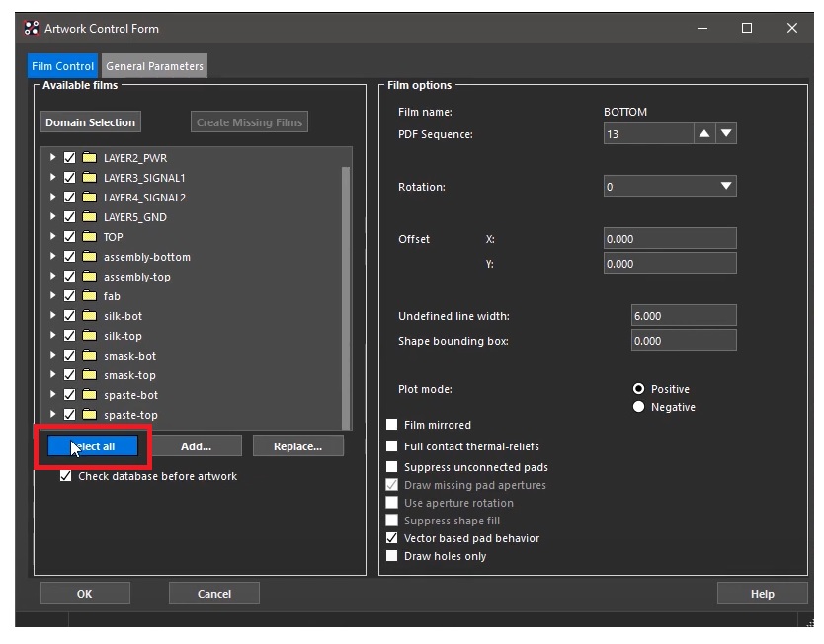This screenshot has height=644, width=824.
Task: Click the assembly-top folder icon
Action: (x=89, y=277)
